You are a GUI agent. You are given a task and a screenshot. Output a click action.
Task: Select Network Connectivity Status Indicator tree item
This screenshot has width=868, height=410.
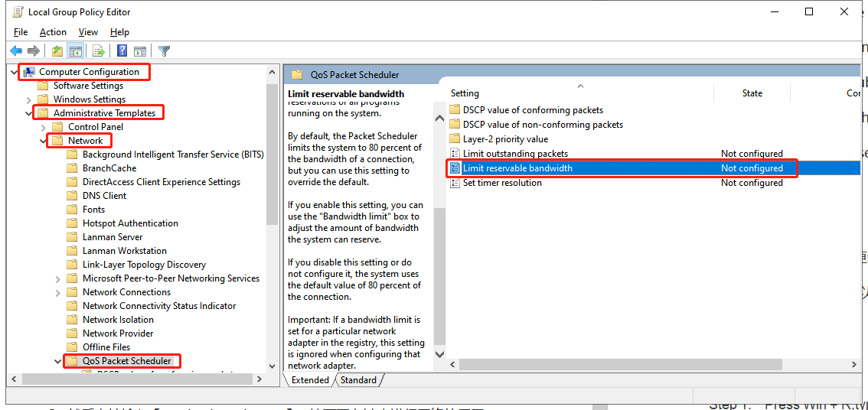point(159,306)
